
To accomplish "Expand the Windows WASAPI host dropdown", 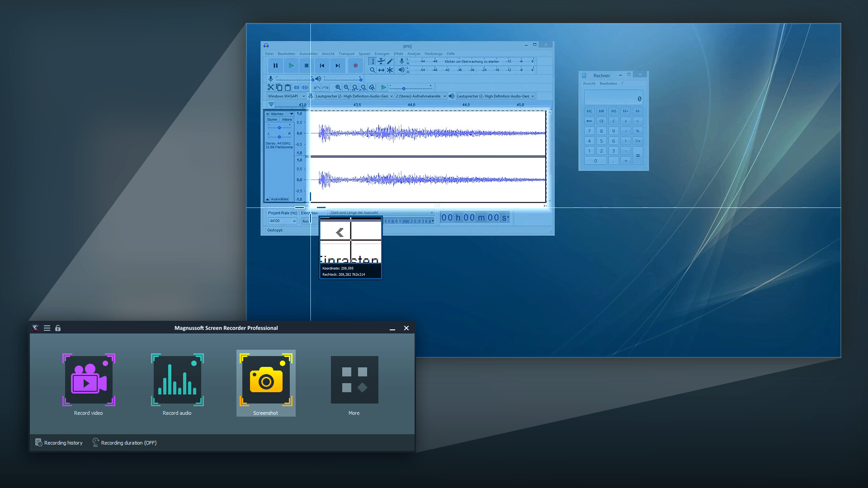I will (x=285, y=96).
